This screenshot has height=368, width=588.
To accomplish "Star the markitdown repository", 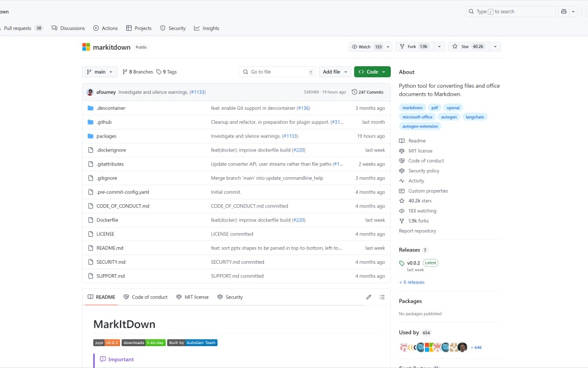I will coord(469,47).
